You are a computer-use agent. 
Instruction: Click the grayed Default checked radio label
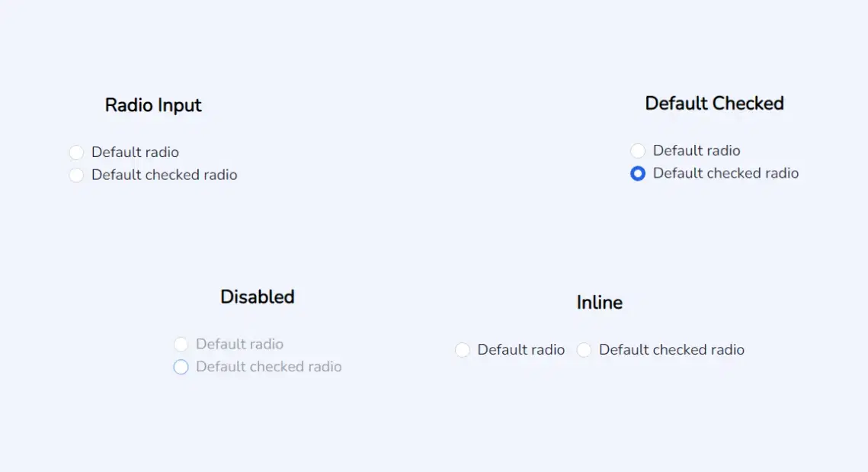[x=268, y=367]
